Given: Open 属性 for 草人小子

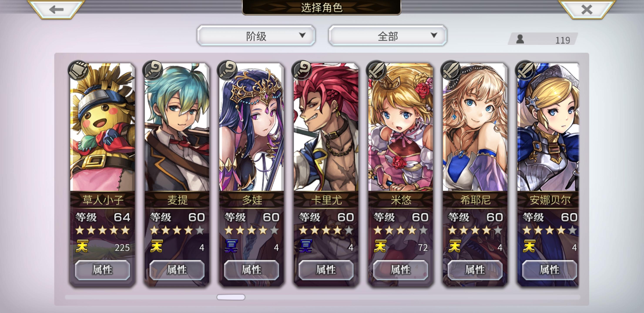Looking at the screenshot, I should pyautogui.click(x=102, y=270).
